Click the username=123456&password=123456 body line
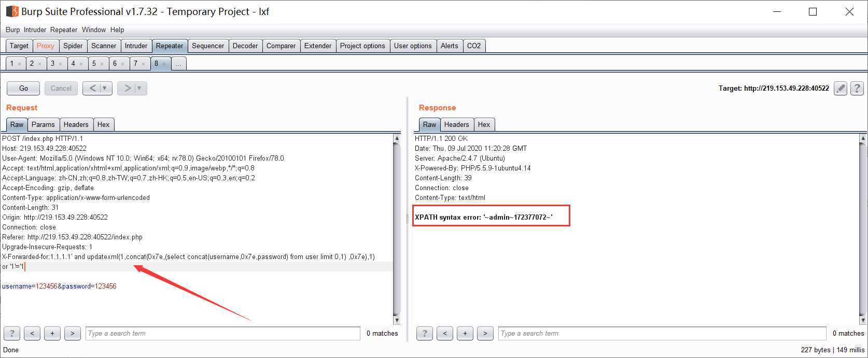The width and height of the screenshot is (868, 358). [x=59, y=287]
